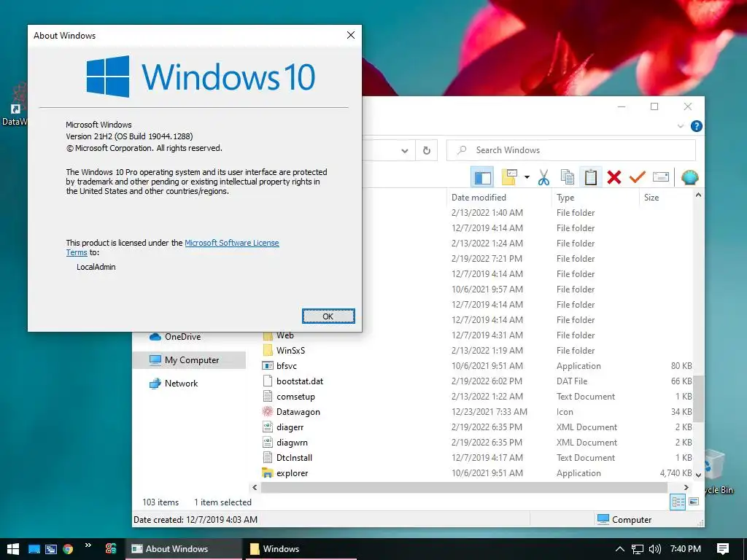
Task: Click the horizontal scrollbar thumb
Action: tap(464, 487)
